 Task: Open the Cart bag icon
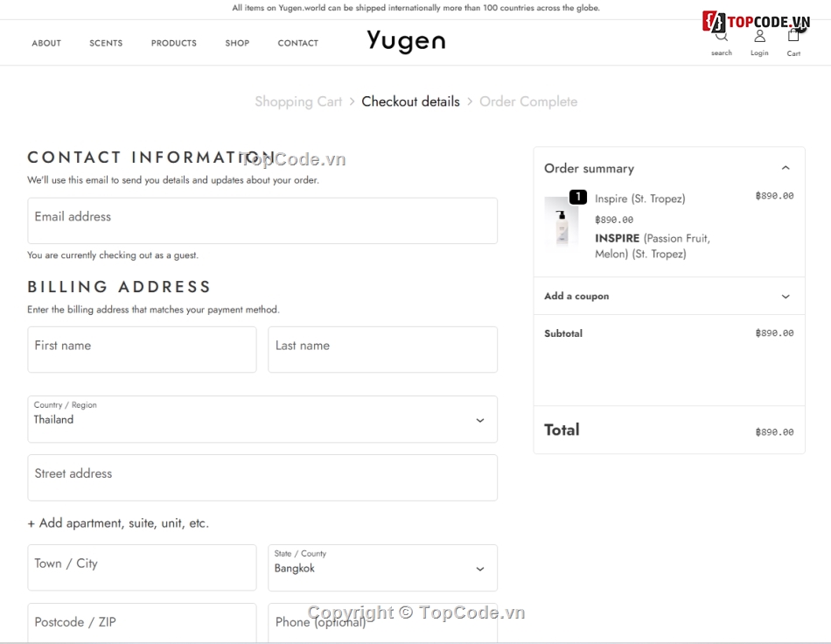pyautogui.click(x=793, y=36)
